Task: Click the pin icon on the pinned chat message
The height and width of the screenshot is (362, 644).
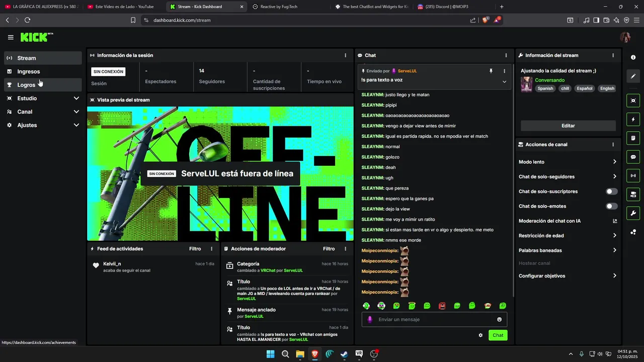Action: coord(491,71)
